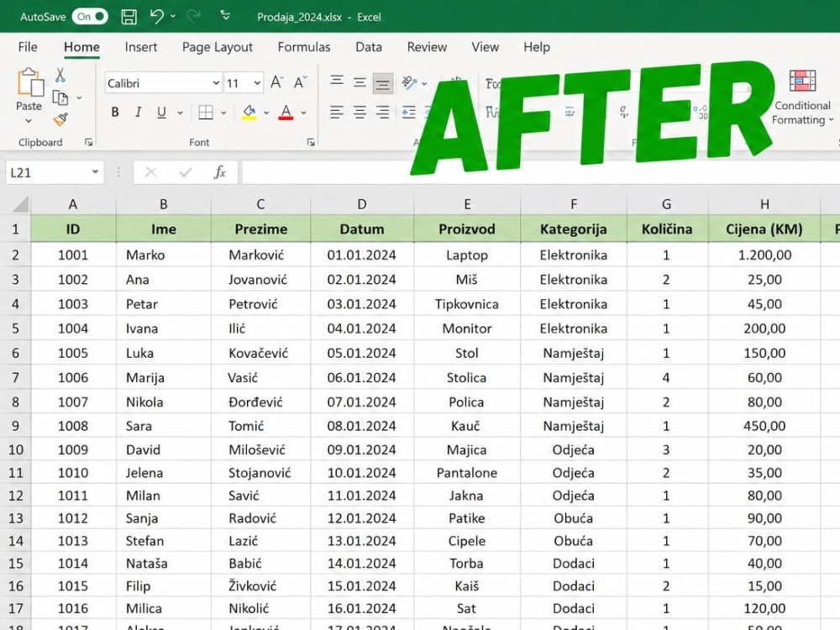Open the File menu
Viewport: 840px width, 630px height.
click(28, 47)
